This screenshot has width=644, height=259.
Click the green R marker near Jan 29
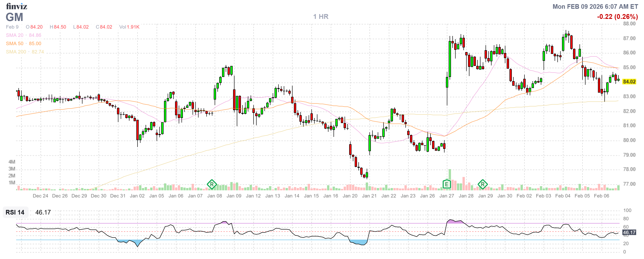[x=482, y=185]
